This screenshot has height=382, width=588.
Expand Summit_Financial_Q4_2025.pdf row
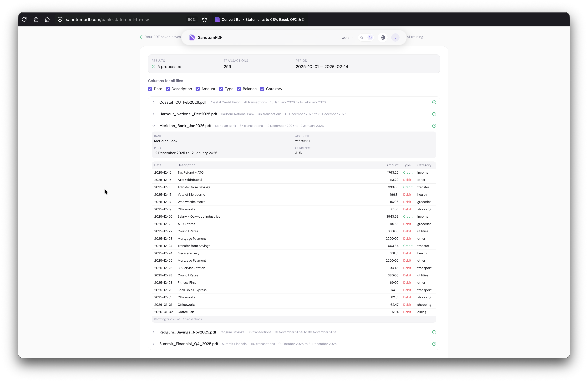pos(154,344)
